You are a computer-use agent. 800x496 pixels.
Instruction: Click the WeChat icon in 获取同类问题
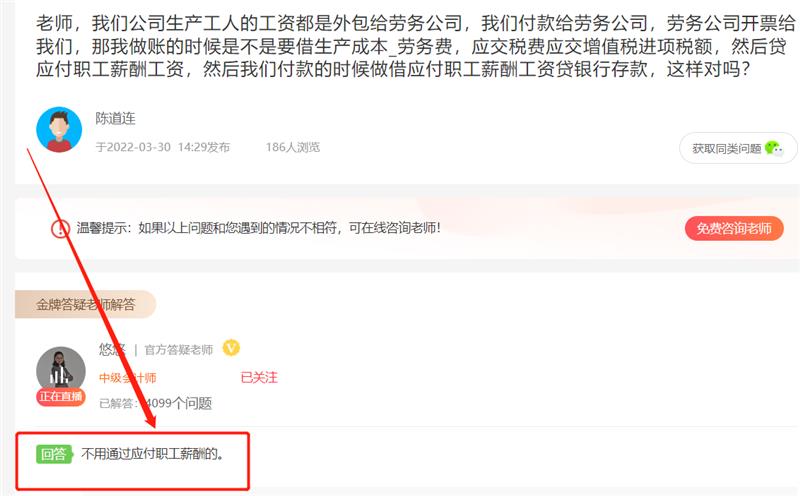(x=774, y=148)
